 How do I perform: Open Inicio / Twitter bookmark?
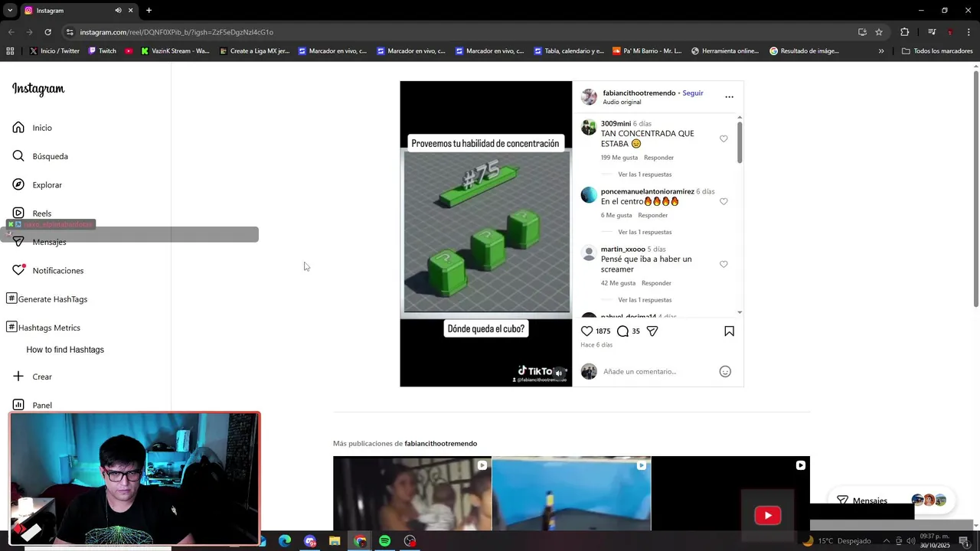click(x=54, y=51)
